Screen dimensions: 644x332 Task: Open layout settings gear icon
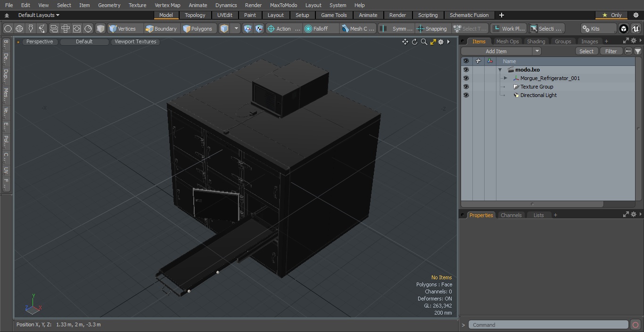pos(636,15)
